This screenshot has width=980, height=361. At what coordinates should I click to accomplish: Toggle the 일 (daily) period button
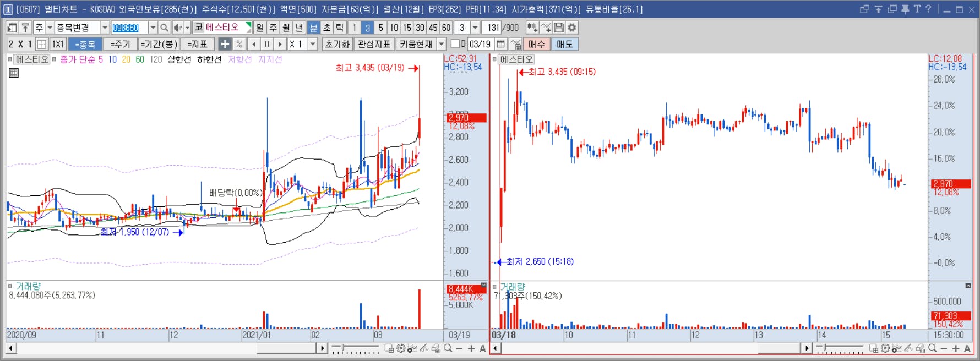260,28
